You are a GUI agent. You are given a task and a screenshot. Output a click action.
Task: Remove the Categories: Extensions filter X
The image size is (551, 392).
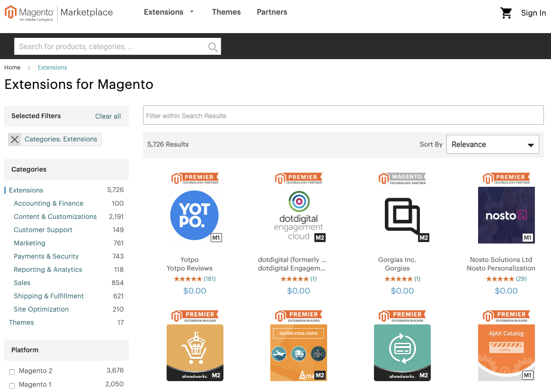[14, 139]
